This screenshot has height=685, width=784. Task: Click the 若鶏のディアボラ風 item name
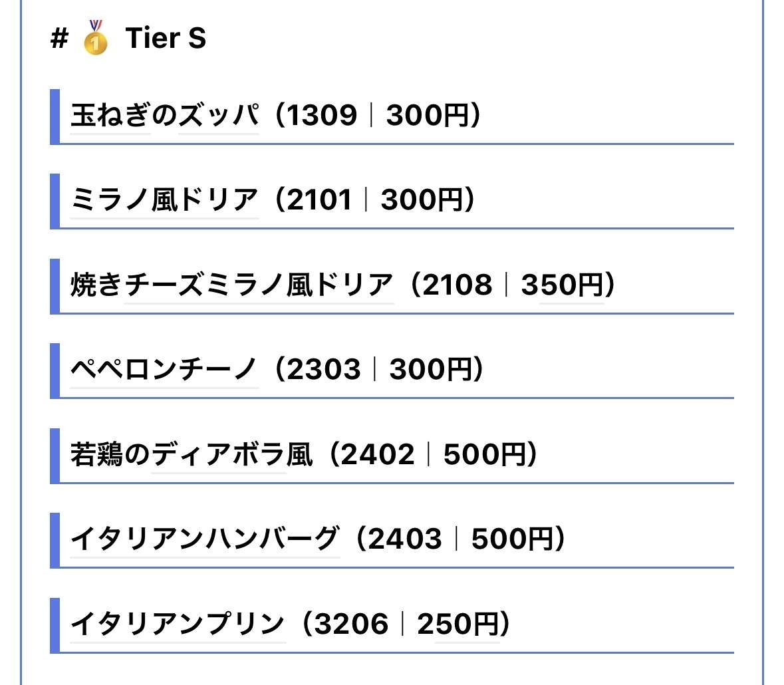pos(192,455)
